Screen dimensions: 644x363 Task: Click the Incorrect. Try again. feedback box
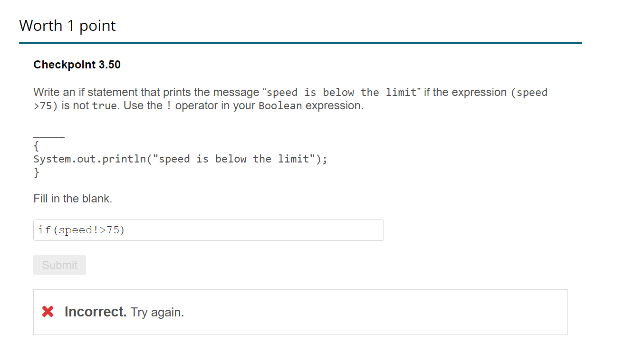pos(300,312)
